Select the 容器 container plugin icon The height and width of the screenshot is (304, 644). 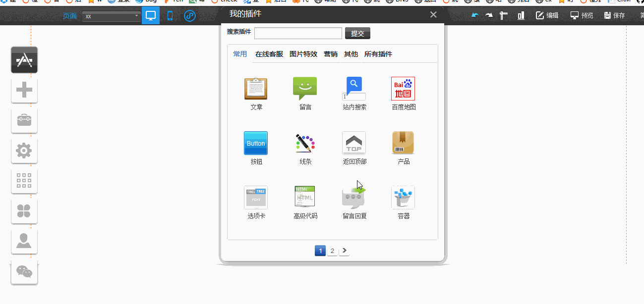click(x=403, y=197)
